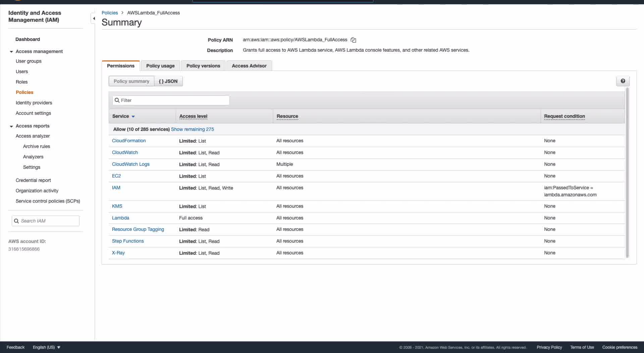Open Analyzers under Access analyzer
The image size is (644, 353).
33,157
